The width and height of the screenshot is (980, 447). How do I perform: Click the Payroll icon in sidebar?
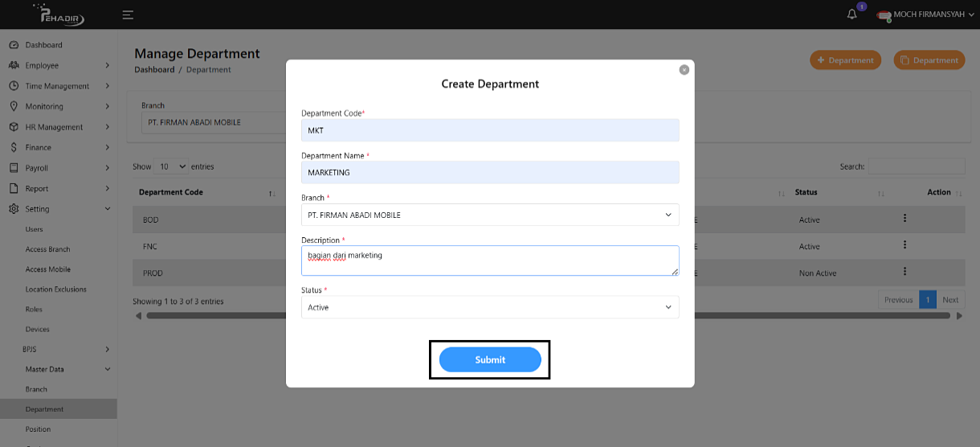point(14,168)
